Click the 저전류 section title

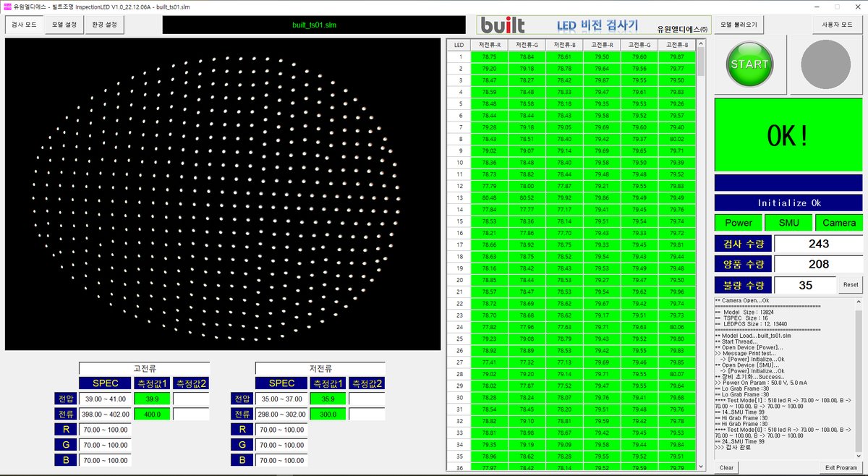(x=320, y=368)
